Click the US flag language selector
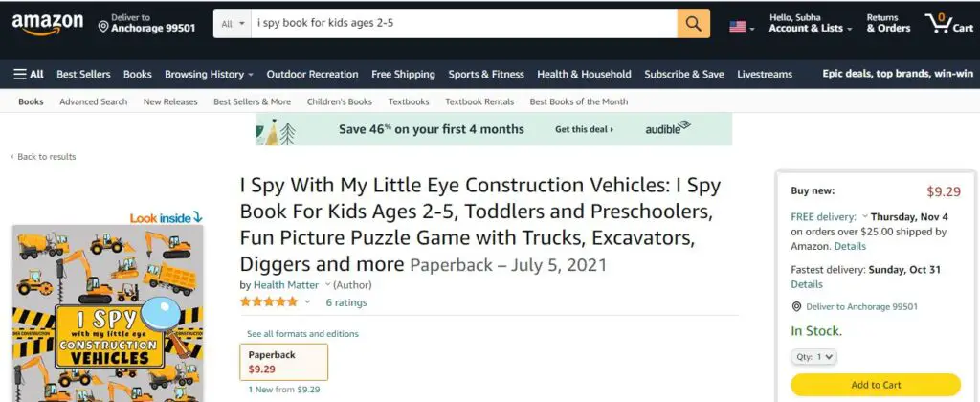Image resolution: width=980 pixels, height=402 pixels. (742, 27)
